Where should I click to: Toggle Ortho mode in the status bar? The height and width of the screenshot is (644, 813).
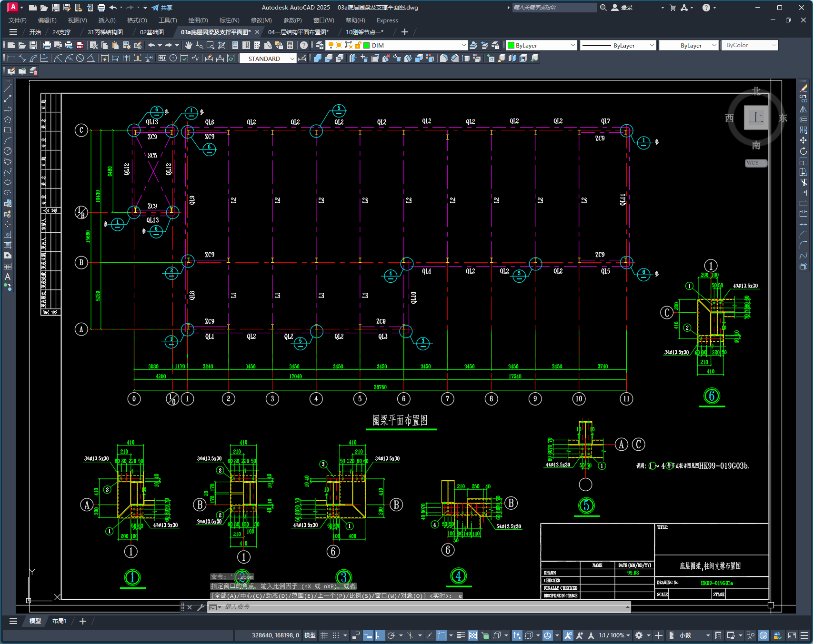point(380,635)
